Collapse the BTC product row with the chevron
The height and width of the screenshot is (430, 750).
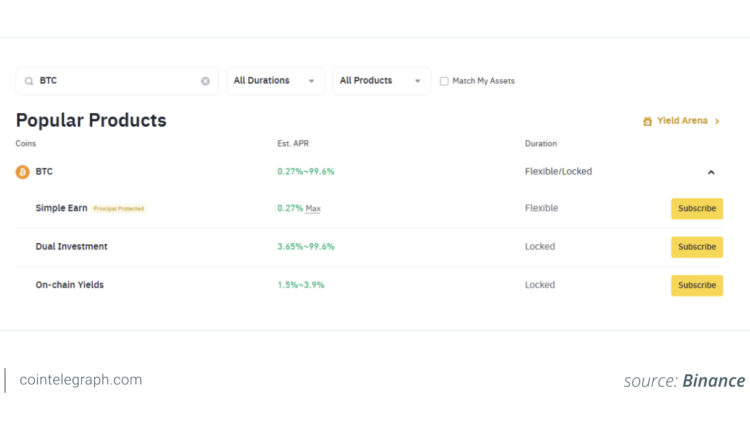pos(711,172)
